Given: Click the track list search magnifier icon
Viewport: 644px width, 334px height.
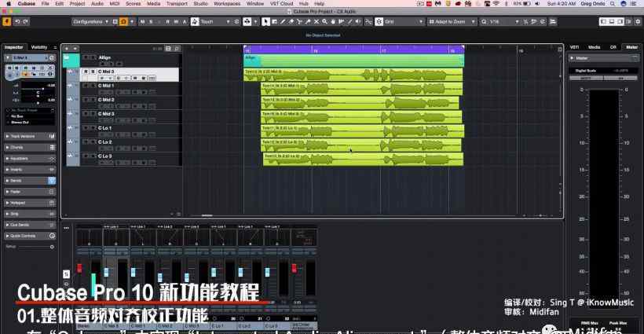Looking at the screenshot, I should (177, 49).
